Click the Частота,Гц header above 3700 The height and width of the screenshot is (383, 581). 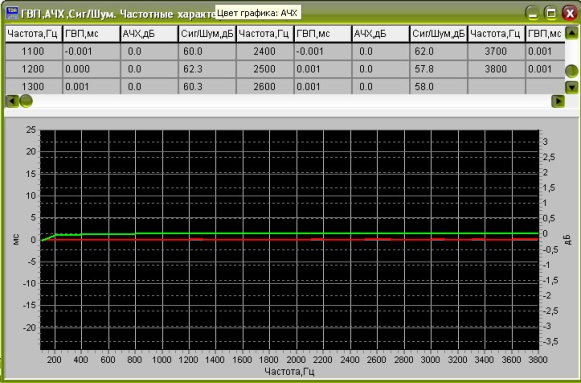496,34
